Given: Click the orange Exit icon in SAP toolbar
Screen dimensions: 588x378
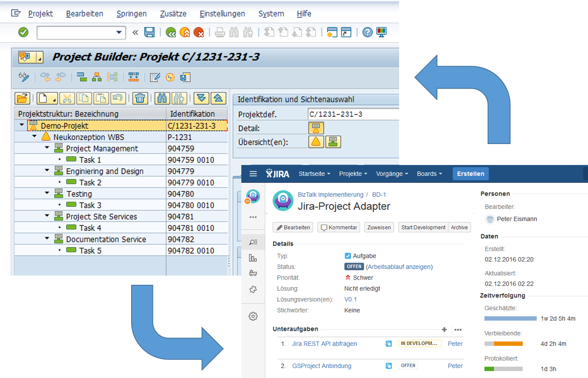Looking at the screenshot, I should [x=185, y=32].
